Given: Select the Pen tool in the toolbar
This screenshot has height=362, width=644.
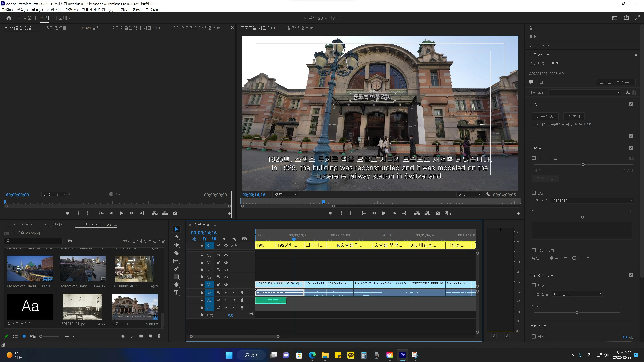Looking at the screenshot, I should click(x=176, y=269).
